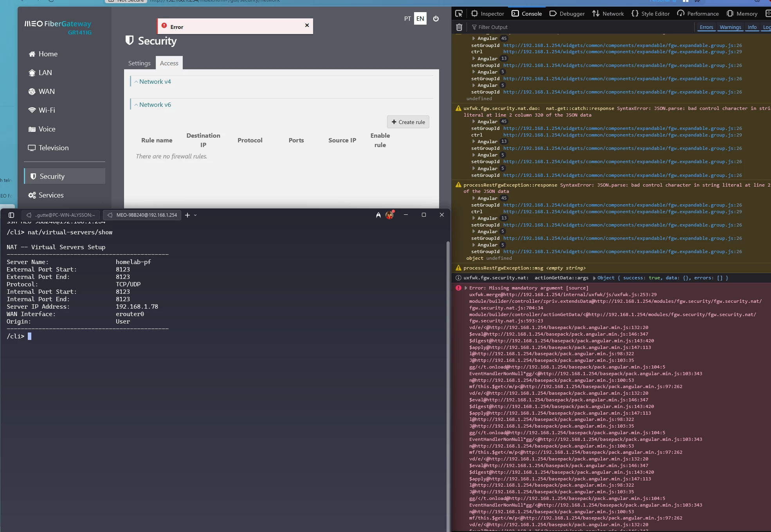
Task: Switch interface language to PT
Action: point(407,18)
